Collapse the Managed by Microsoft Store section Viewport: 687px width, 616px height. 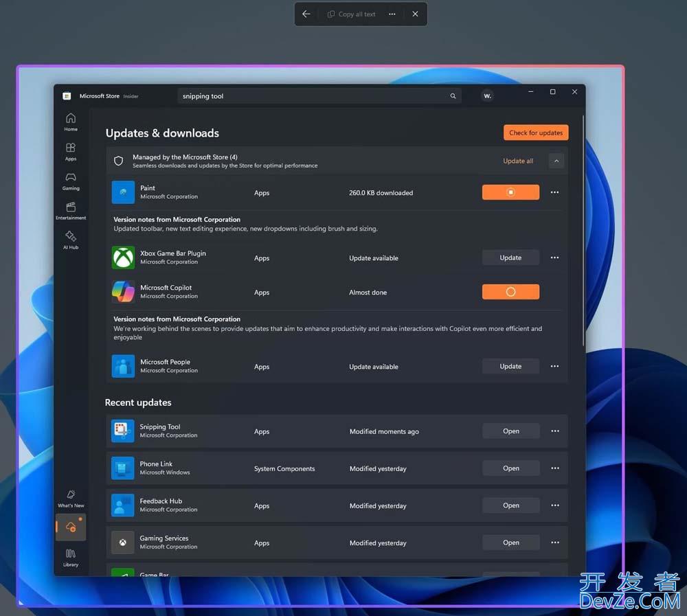pyautogui.click(x=556, y=161)
